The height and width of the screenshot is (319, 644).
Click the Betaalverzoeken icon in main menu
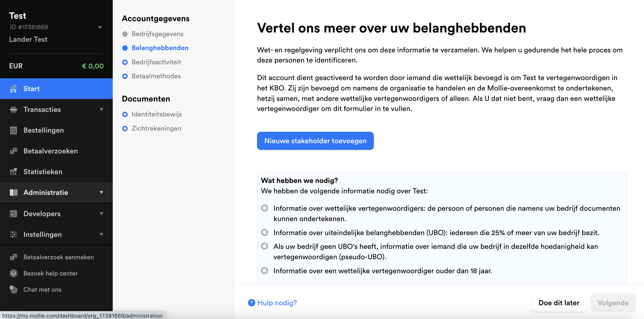[14, 151]
